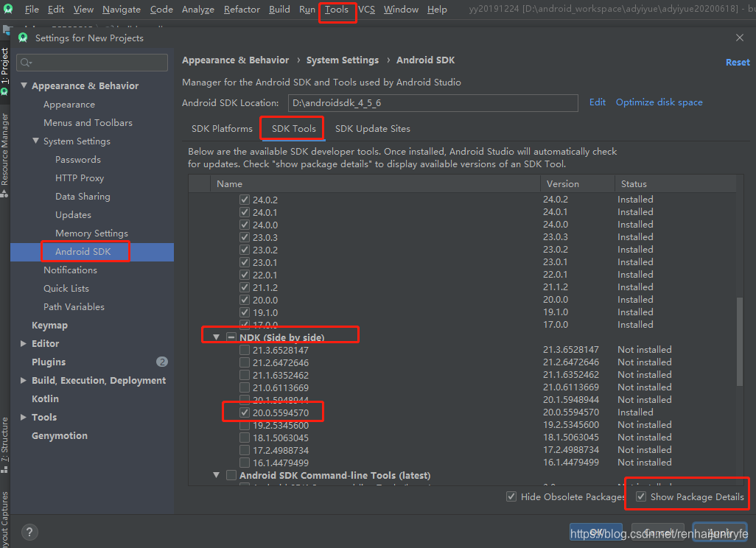The height and width of the screenshot is (548, 756).
Task: Click the OK button
Action: tap(596, 532)
